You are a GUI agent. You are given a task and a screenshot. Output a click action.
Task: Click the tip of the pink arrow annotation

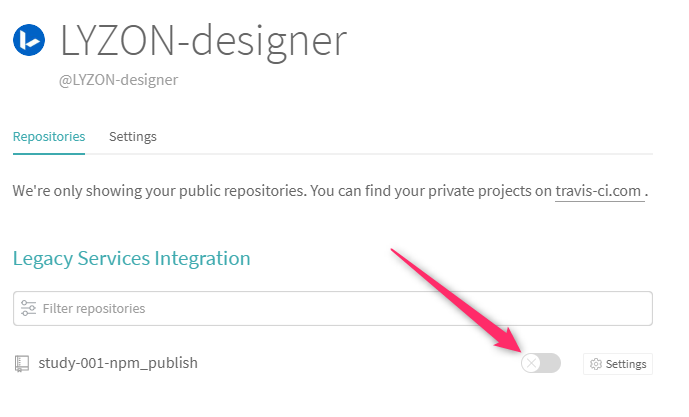pyautogui.click(x=520, y=351)
